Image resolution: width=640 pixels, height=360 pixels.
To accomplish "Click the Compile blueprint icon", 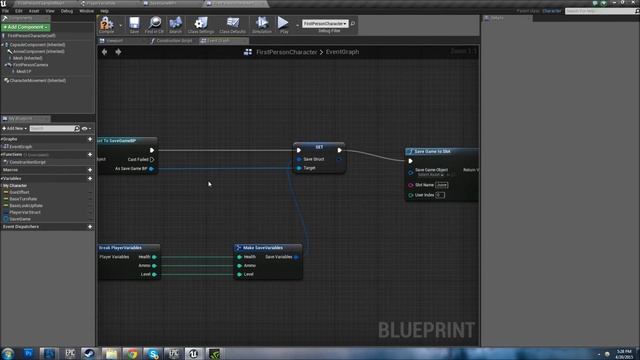I will click(x=107, y=23).
